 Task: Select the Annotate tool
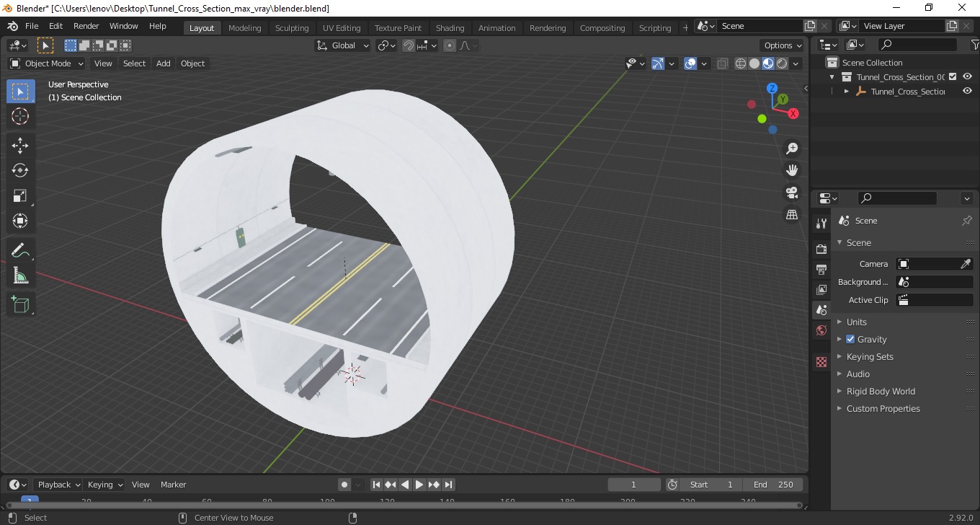(x=20, y=250)
